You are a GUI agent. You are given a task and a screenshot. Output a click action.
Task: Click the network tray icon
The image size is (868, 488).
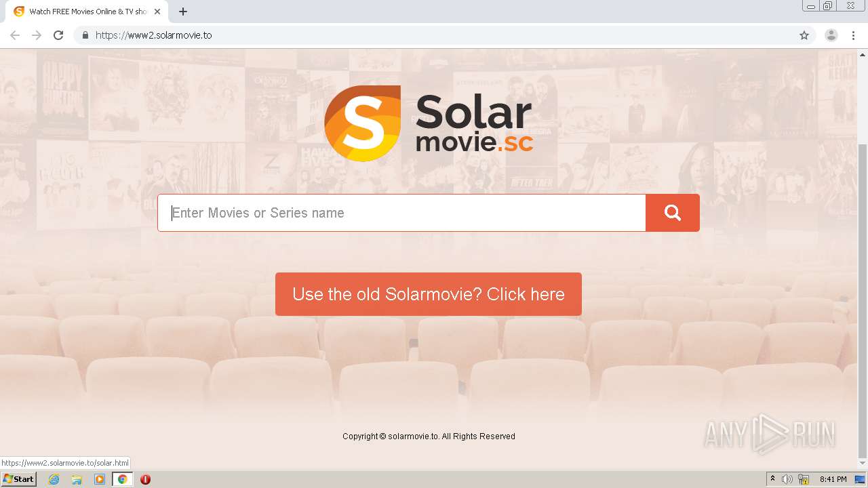pos(804,479)
